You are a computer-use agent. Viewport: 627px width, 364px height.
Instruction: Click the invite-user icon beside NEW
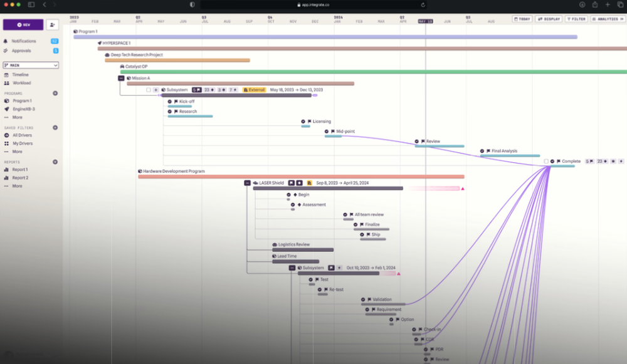52,24
